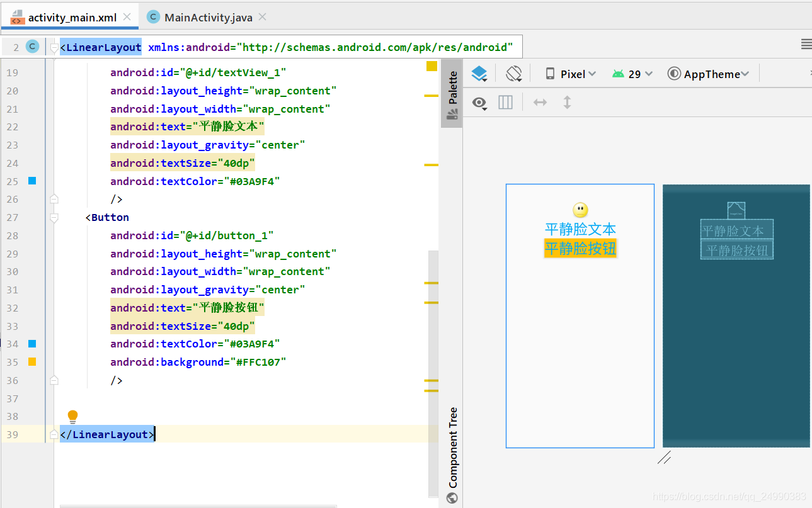Click android:textSize="40dp" on line 33
Viewport: 812px width, 508px height.
click(x=183, y=326)
